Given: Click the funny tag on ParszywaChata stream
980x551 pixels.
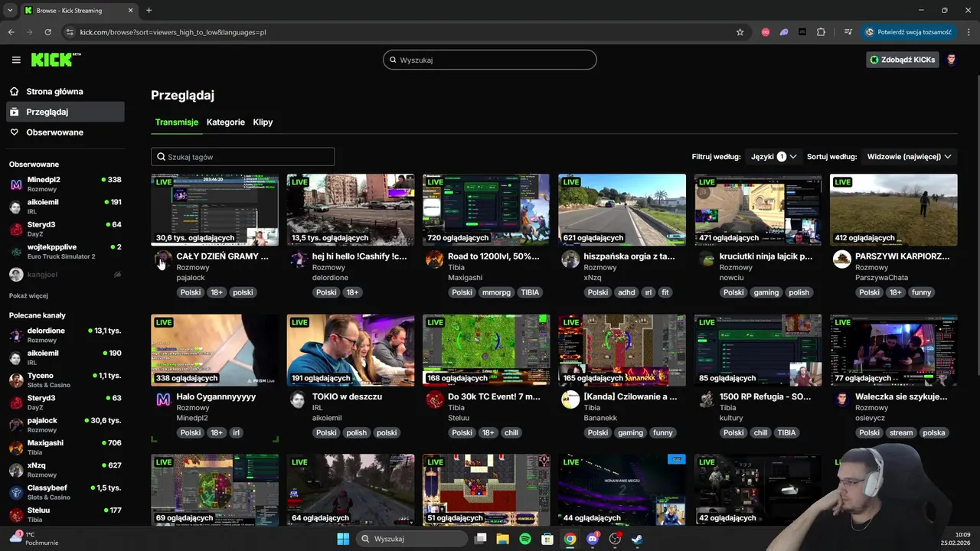Looking at the screenshot, I should pyautogui.click(x=921, y=292).
